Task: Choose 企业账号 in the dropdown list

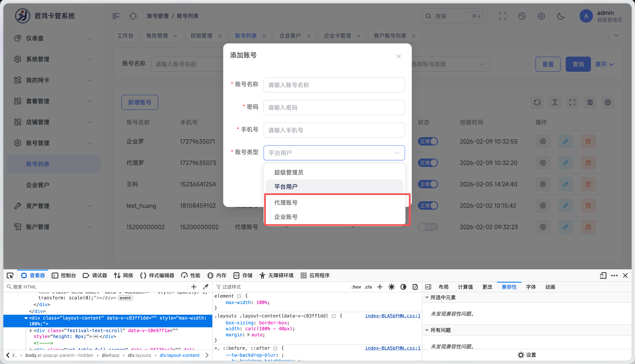Action: (286, 217)
